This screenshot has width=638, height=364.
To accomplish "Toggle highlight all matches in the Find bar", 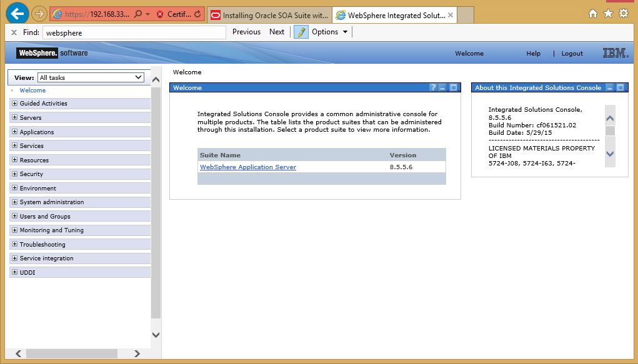I will coord(301,31).
